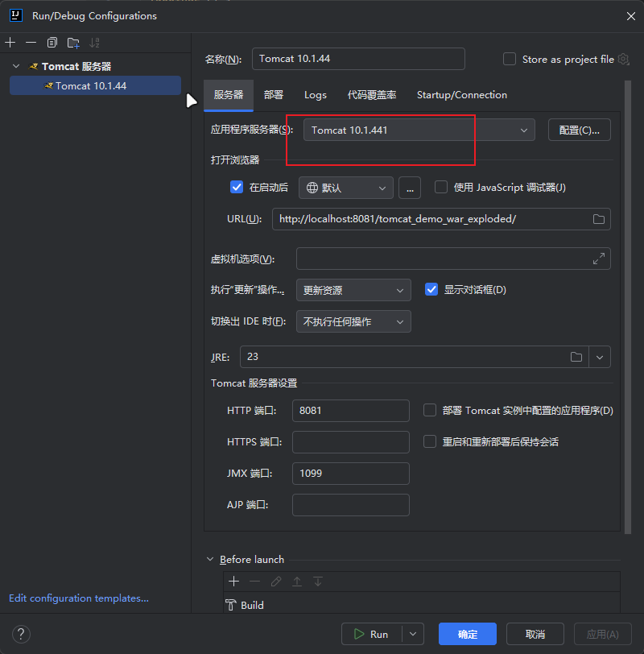This screenshot has height=654, width=644.
Task: Open the 代码覆盖率 tab
Action: pyautogui.click(x=372, y=95)
